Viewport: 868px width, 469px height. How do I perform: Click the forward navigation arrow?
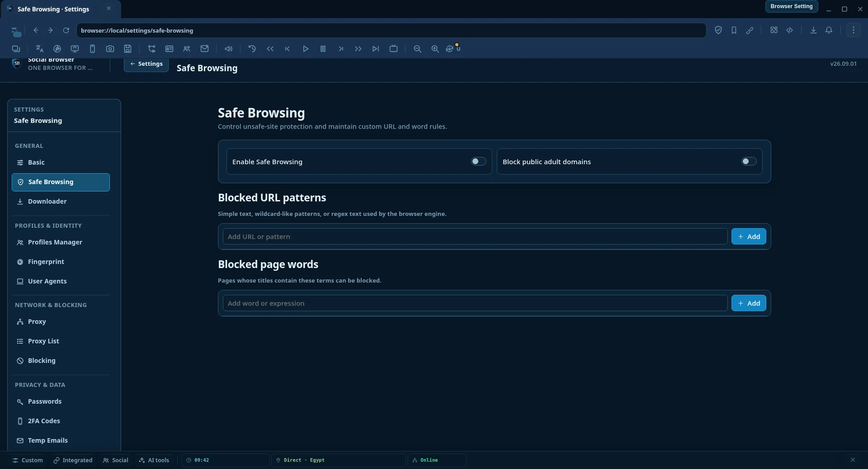click(50, 30)
